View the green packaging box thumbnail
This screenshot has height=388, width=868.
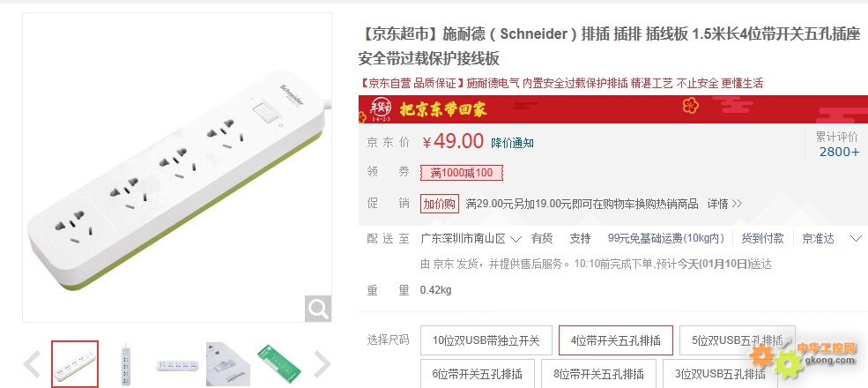[278, 364]
